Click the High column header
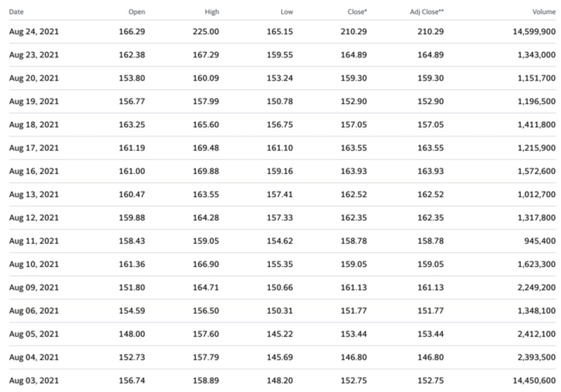The width and height of the screenshot is (561, 392). [211, 12]
